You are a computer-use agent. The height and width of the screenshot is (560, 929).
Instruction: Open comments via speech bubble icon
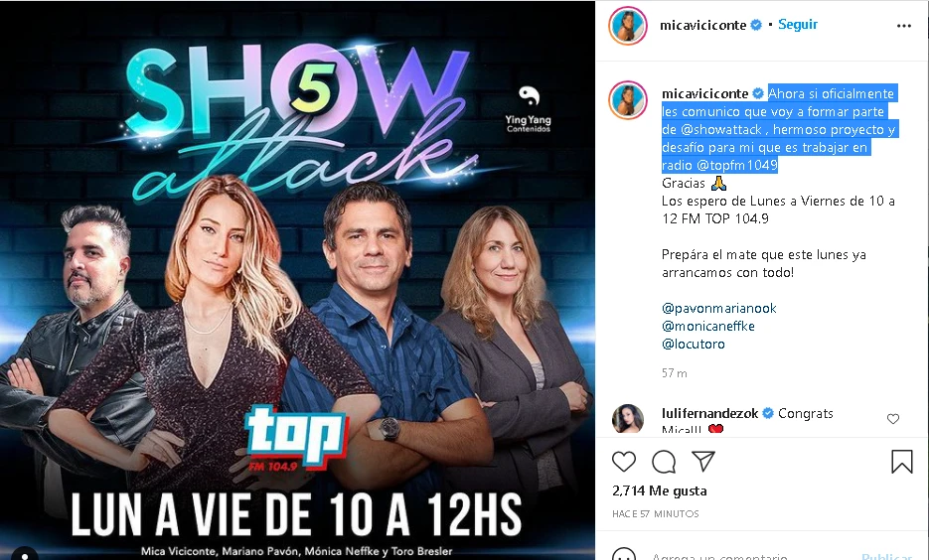664,462
